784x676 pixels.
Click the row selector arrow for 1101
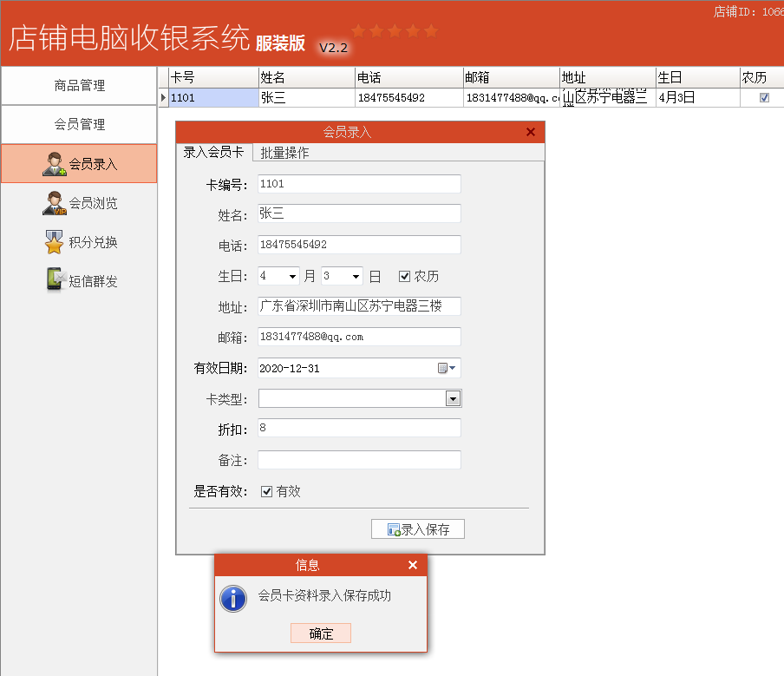pyautogui.click(x=163, y=97)
